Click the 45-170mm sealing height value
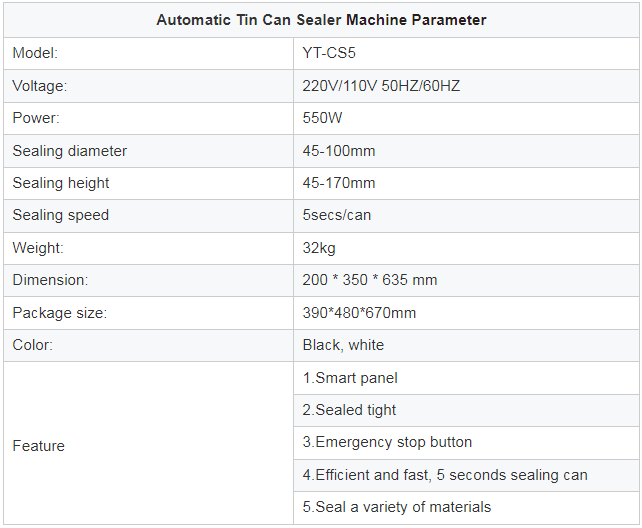This screenshot has width=642, height=528. point(339,183)
